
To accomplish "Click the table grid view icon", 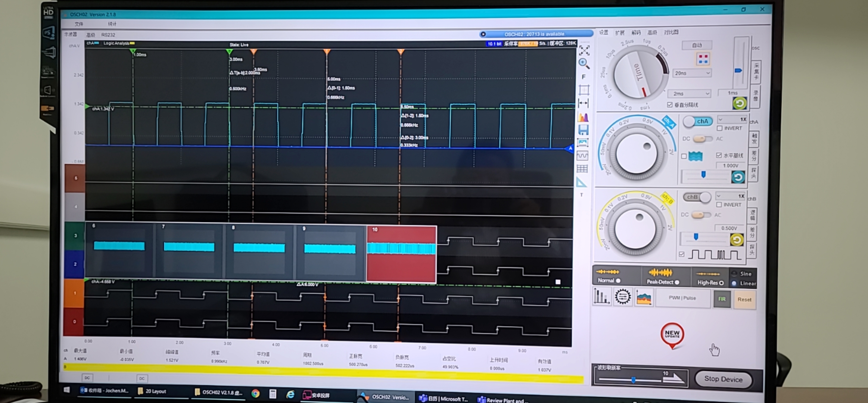I will 582,169.
